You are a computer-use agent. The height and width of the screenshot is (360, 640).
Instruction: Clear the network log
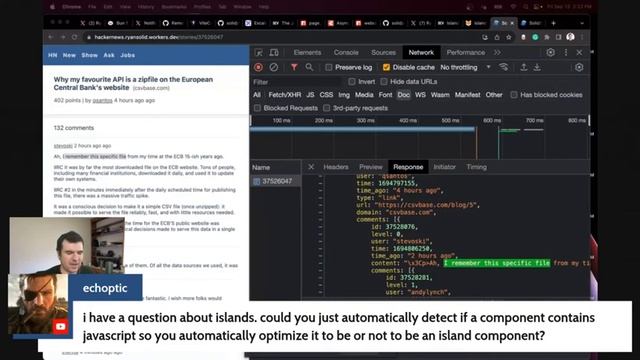[x=273, y=67]
